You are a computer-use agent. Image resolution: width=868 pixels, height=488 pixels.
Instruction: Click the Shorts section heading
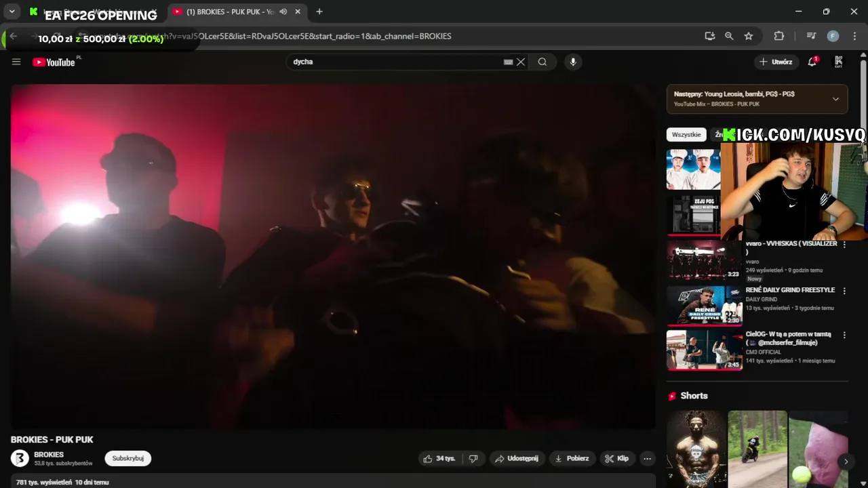coord(694,396)
